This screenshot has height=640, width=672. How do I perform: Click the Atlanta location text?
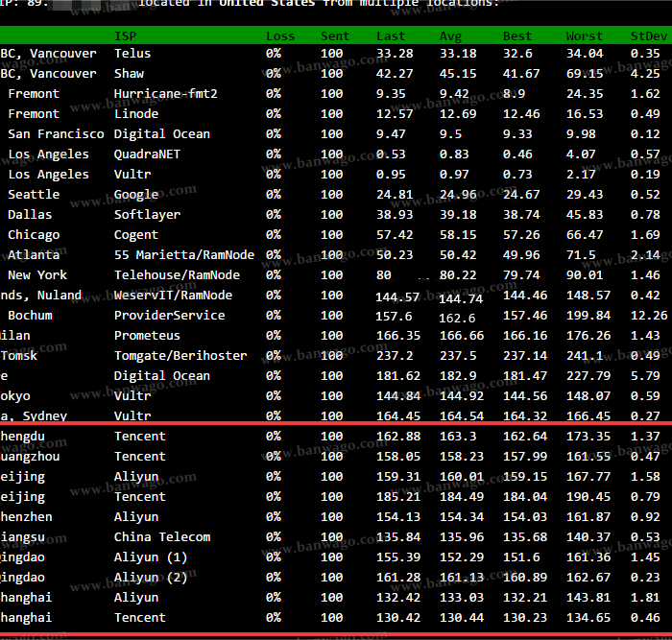(34, 255)
